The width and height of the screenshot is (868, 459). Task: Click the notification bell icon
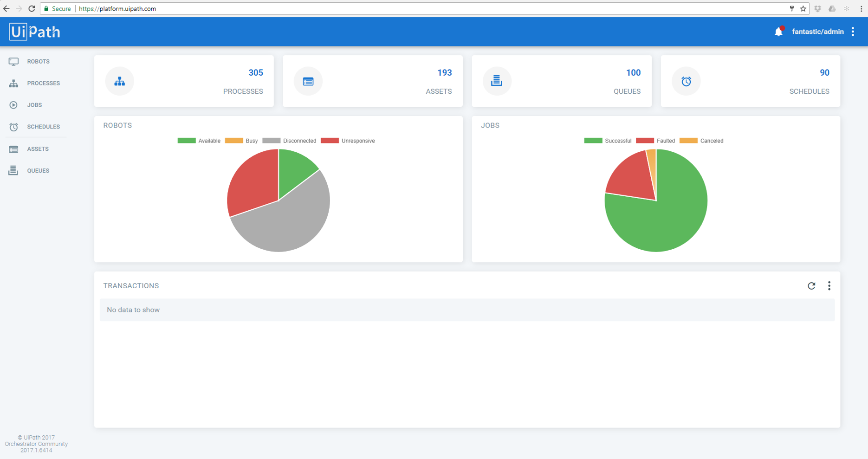pyautogui.click(x=778, y=32)
